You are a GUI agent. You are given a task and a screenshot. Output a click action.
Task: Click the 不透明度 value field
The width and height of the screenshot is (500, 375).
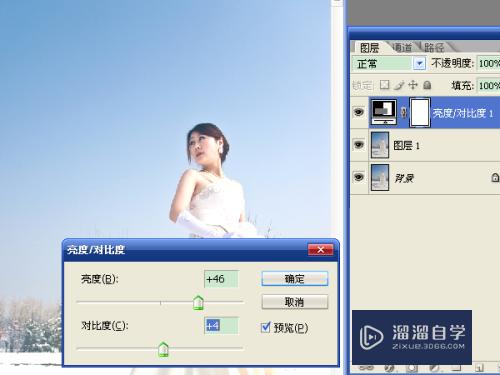click(x=488, y=63)
